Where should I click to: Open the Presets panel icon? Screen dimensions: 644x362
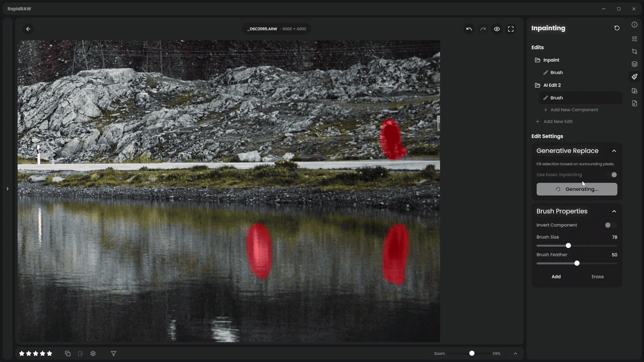634,90
